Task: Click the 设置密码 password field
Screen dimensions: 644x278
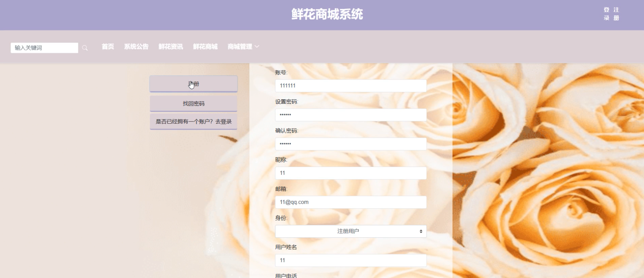Action: (x=350, y=115)
